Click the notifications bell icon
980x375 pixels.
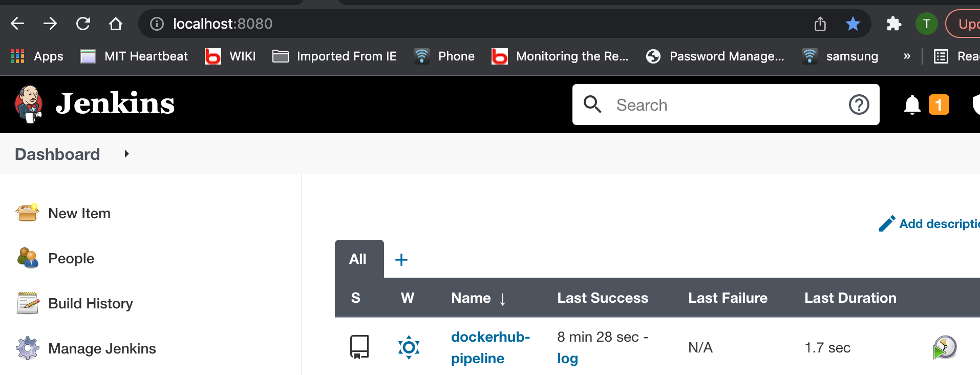pos(912,105)
